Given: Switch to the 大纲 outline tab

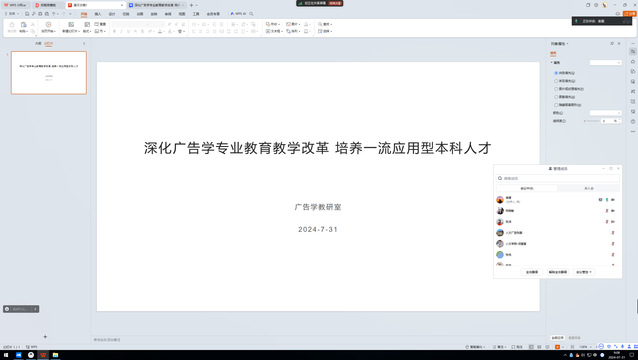Looking at the screenshot, I should [x=38, y=44].
